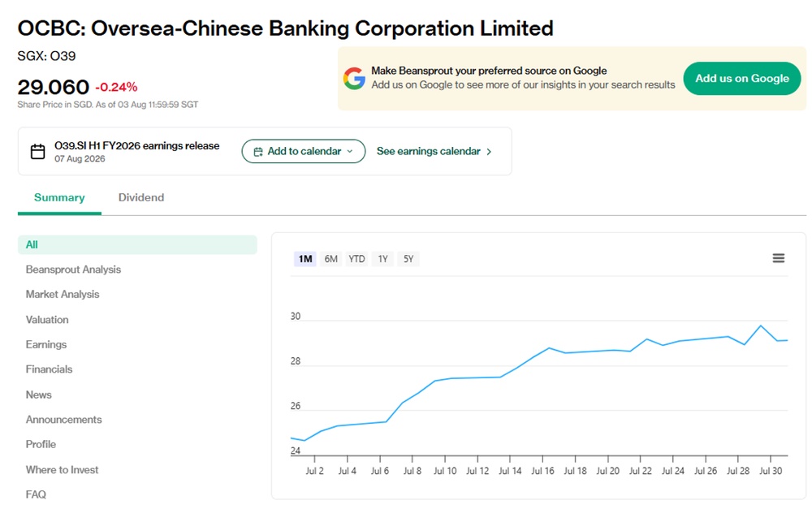Click the Add us on Google button
The height and width of the screenshot is (509, 812).
(x=741, y=78)
